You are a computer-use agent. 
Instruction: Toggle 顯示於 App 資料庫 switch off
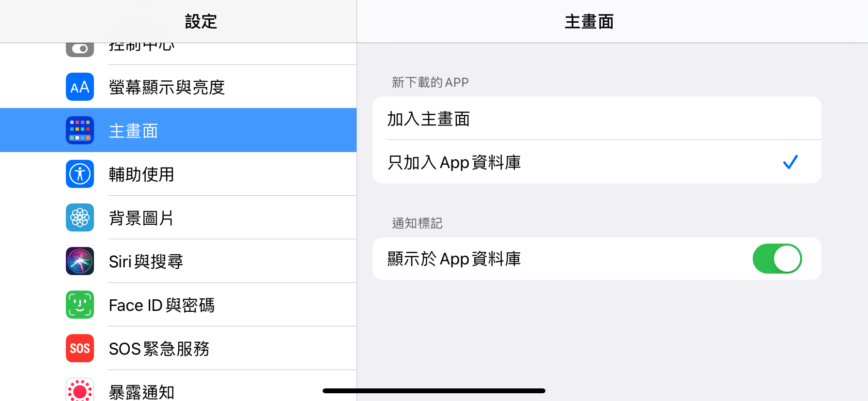point(777,259)
